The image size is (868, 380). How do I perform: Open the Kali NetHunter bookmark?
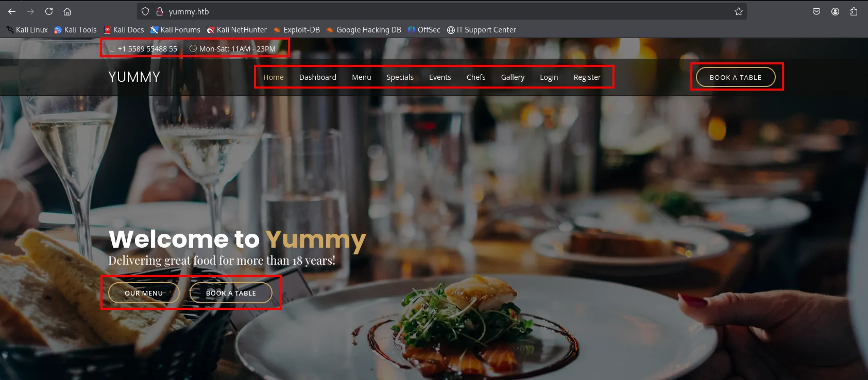[x=236, y=30]
